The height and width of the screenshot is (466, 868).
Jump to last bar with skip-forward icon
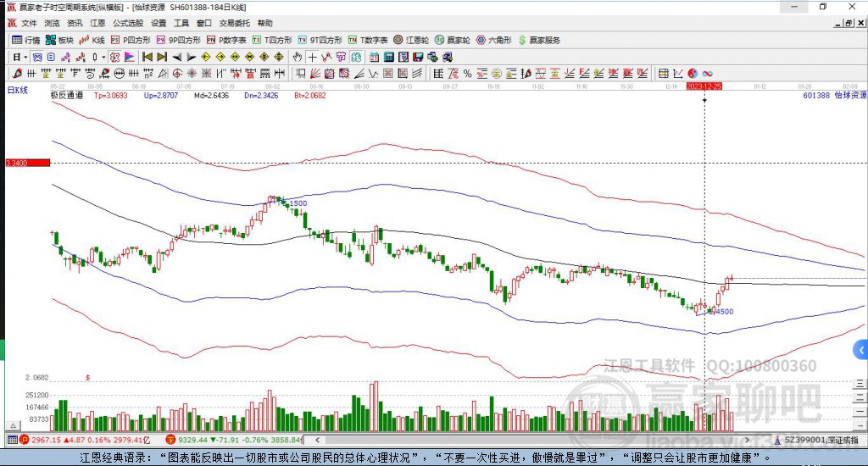(x=162, y=57)
